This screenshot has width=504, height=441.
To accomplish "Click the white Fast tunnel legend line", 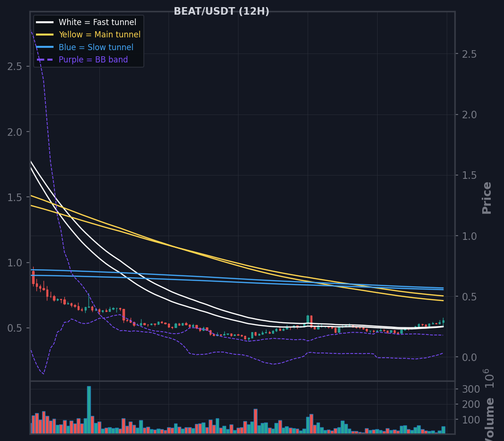I will pyautogui.click(x=44, y=22).
